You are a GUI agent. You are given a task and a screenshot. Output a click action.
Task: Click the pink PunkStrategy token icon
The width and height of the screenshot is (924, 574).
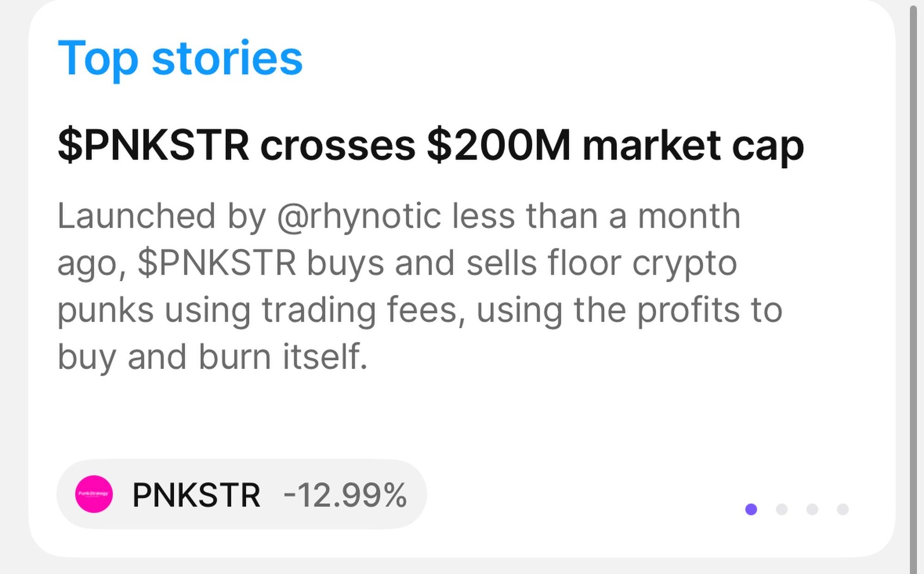tap(95, 494)
